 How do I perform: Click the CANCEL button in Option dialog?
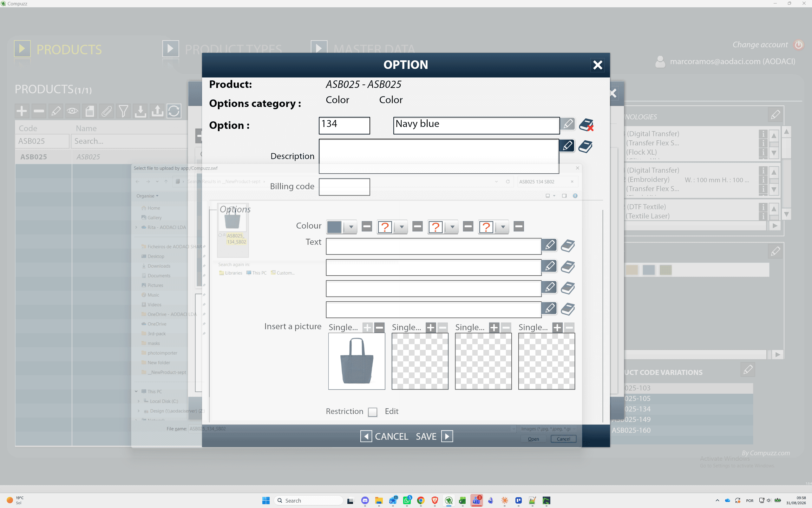click(x=384, y=437)
